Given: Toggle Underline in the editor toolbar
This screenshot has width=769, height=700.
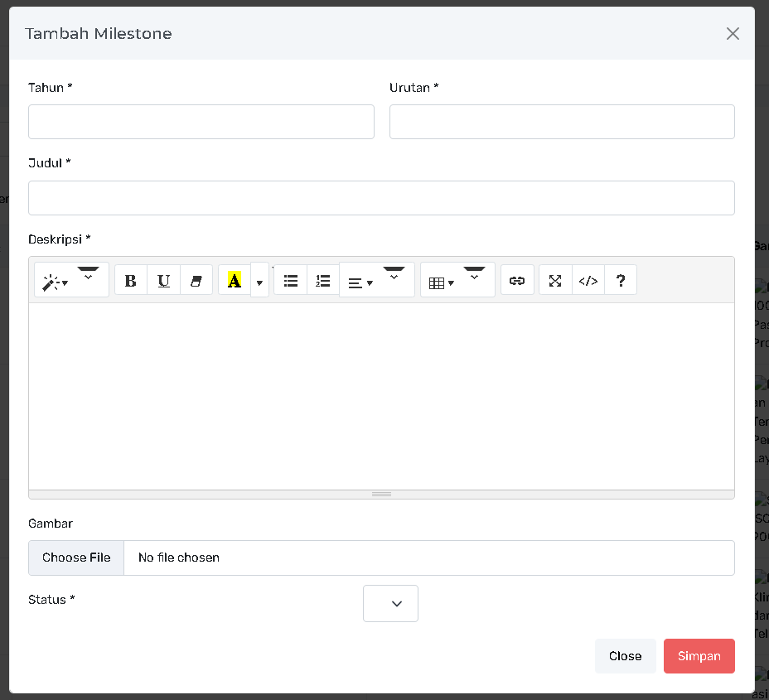Looking at the screenshot, I should (163, 281).
